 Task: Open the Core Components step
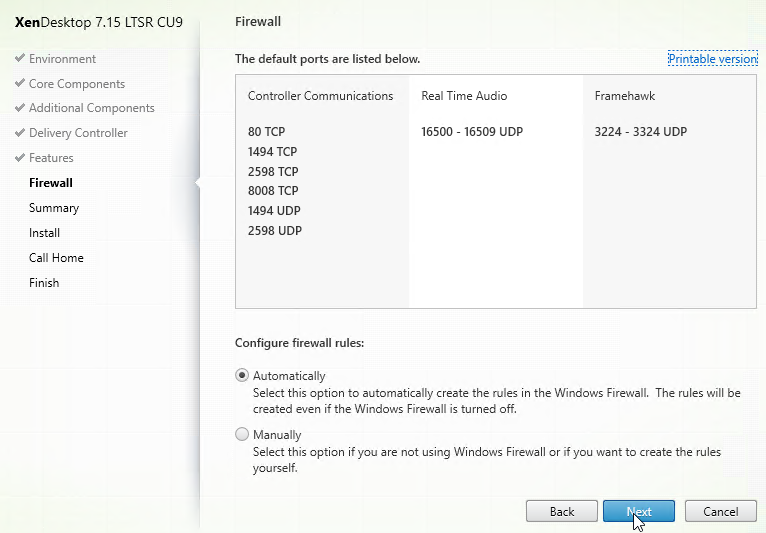[77, 84]
